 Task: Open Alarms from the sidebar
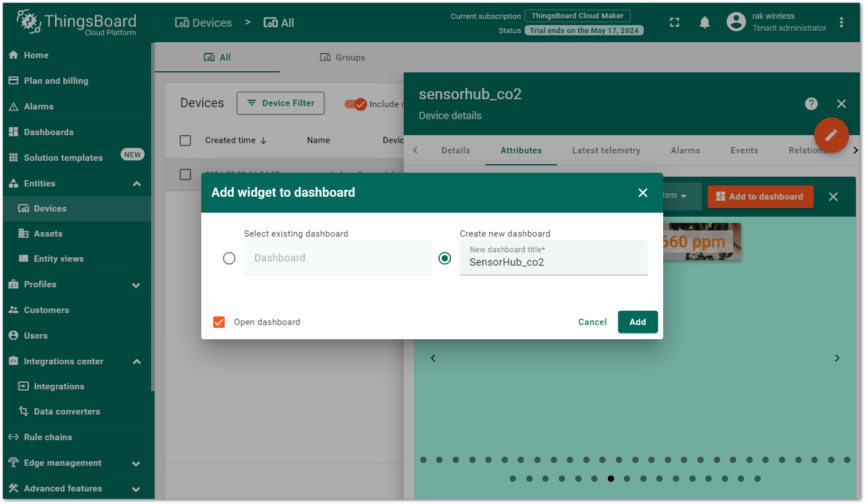point(77,107)
